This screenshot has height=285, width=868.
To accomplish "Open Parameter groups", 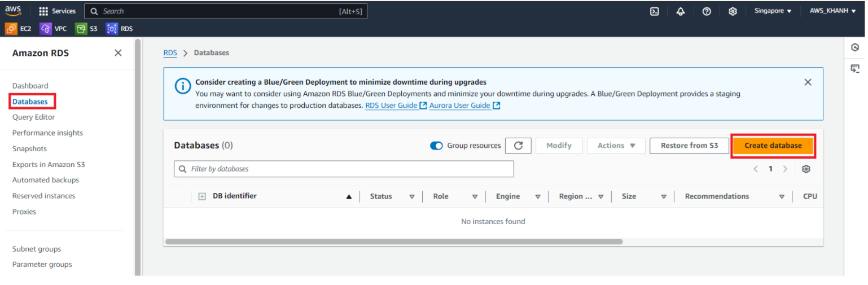I will [42, 264].
